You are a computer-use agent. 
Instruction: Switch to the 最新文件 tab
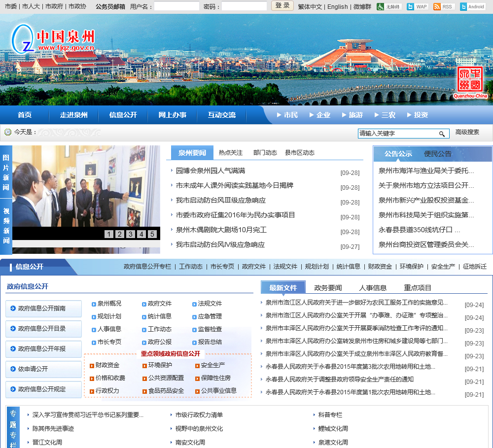283,288
